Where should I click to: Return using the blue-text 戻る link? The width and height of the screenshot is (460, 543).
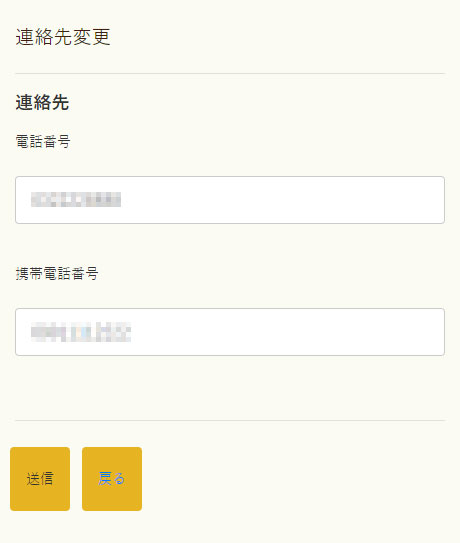112,479
